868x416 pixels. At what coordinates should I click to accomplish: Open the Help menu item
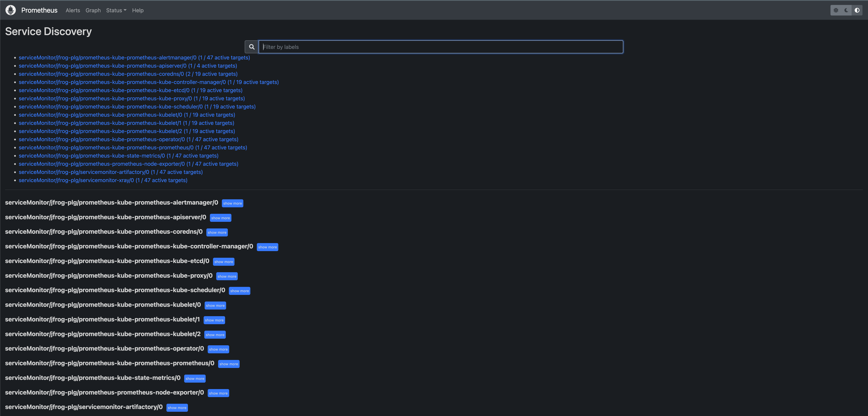click(137, 10)
